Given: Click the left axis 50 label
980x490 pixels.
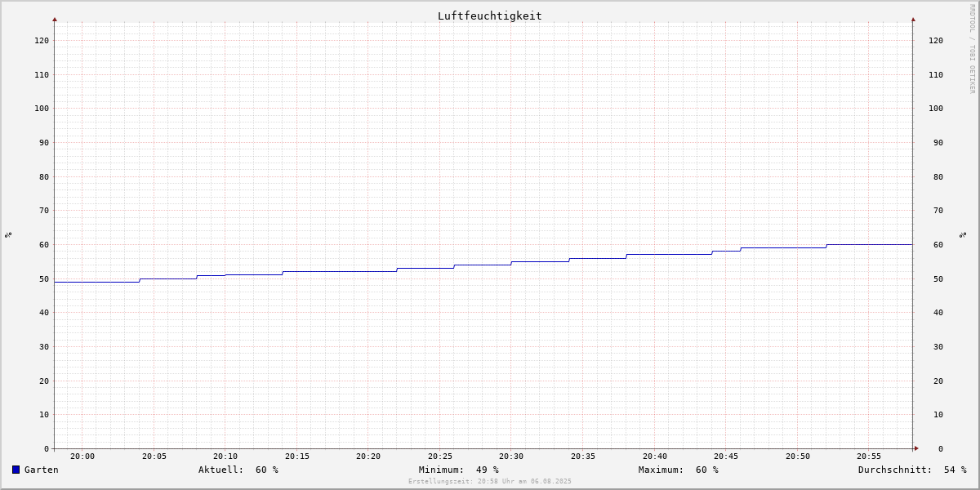Looking at the screenshot, I should tap(44, 278).
